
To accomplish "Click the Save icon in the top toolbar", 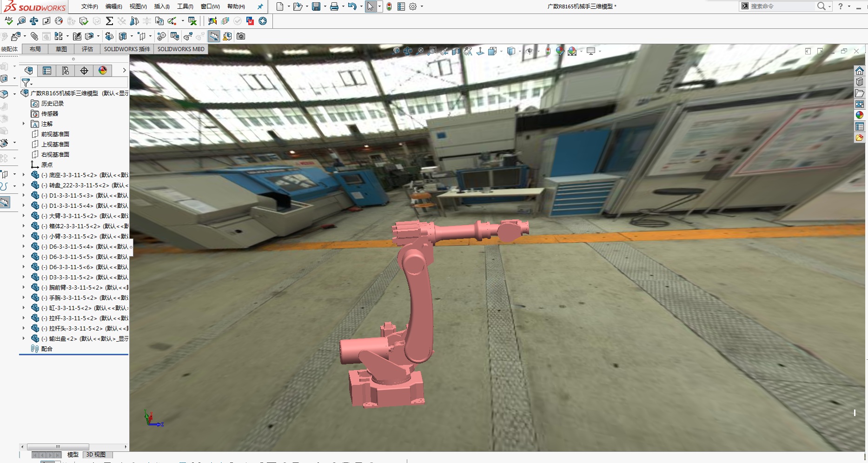I will (316, 7).
